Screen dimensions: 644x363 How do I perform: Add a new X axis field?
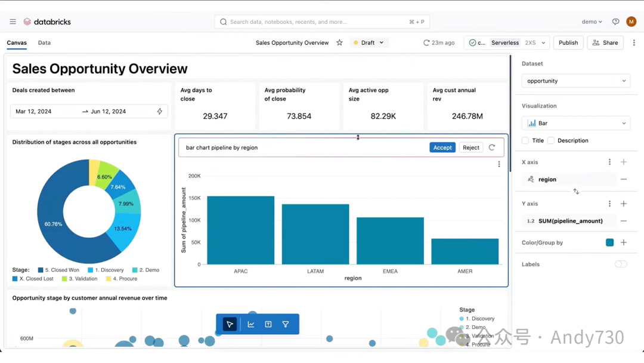point(623,162)
